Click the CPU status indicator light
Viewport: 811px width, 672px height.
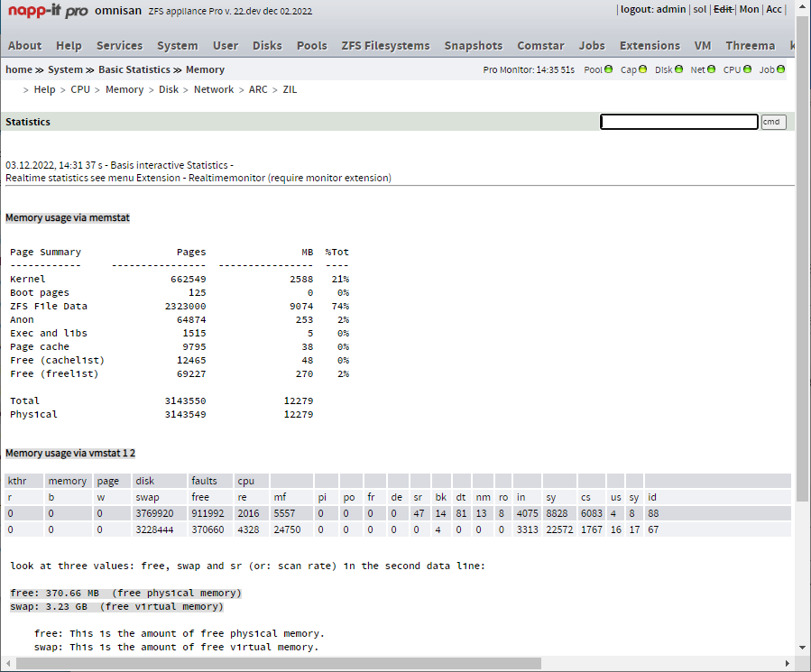tap(747, 69)
